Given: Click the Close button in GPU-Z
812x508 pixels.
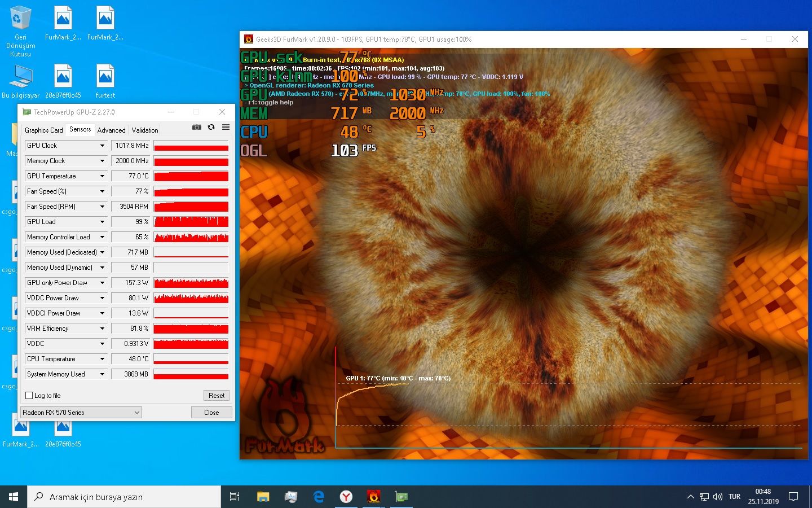Looking at the screenshot, I should 211,413.
